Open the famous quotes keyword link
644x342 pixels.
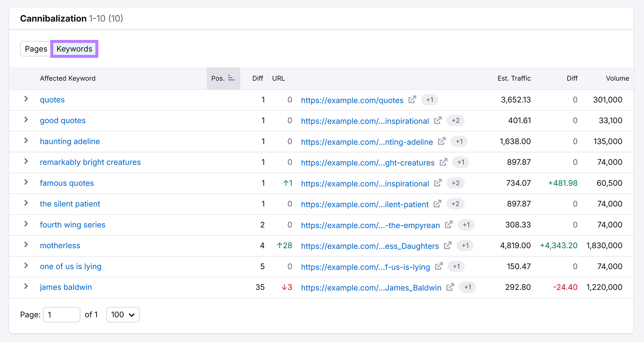tap(67, 183)
